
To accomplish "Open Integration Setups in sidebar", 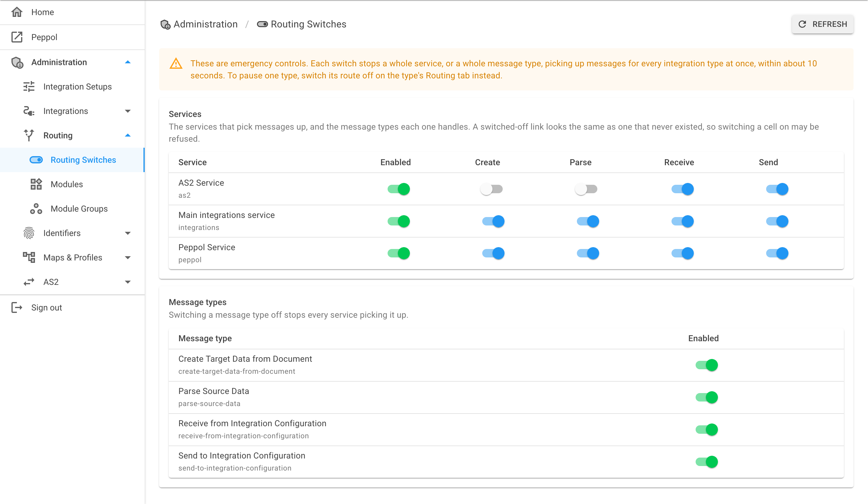I will pos(72,87).
